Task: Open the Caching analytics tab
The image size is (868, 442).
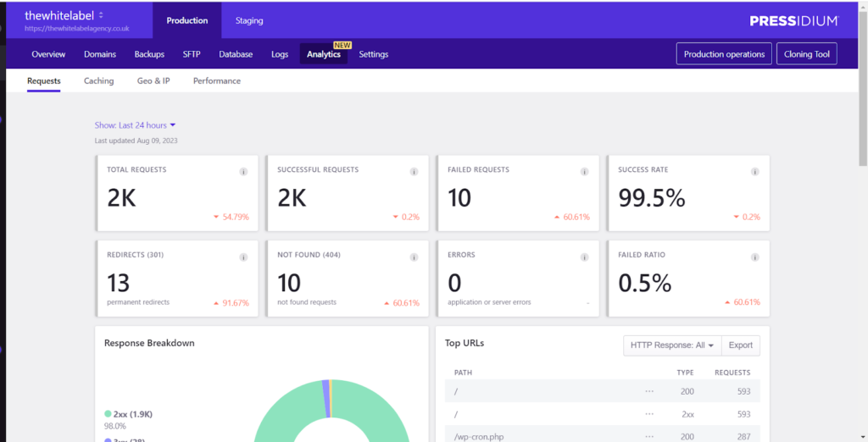Action: 98,81
